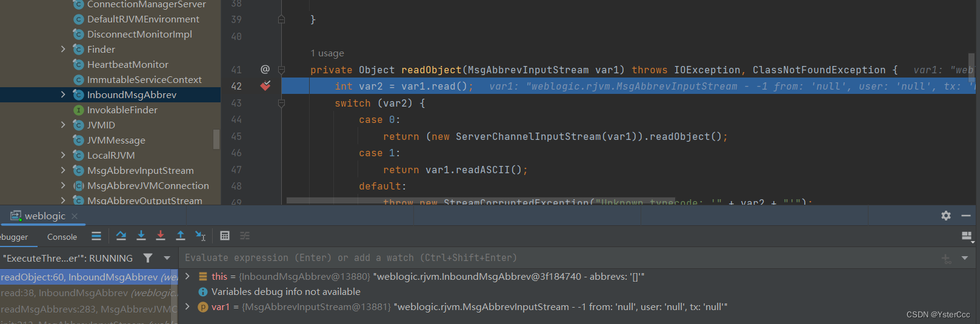The image size is (980, 324).
Task: Click the red Force Step Into icon
Action: (x=161, y=236)
